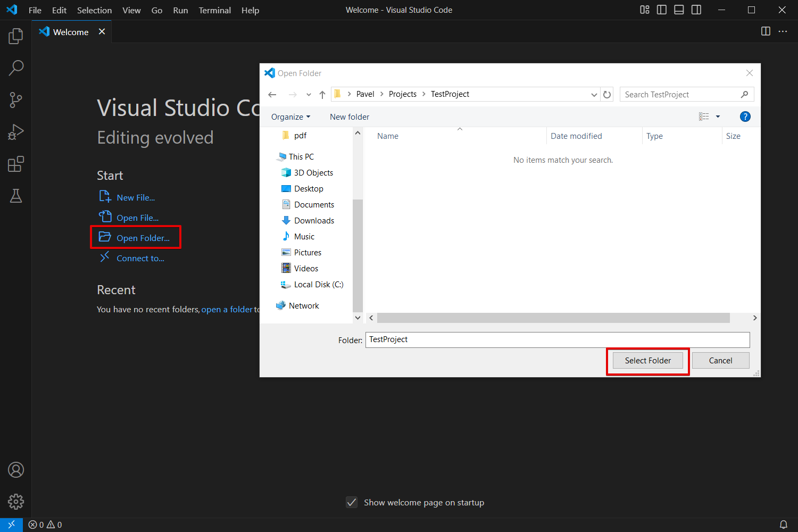Click the Select Folder button
Image resolution: width=798 pixels, height=532 pixels.
(647, 360)
